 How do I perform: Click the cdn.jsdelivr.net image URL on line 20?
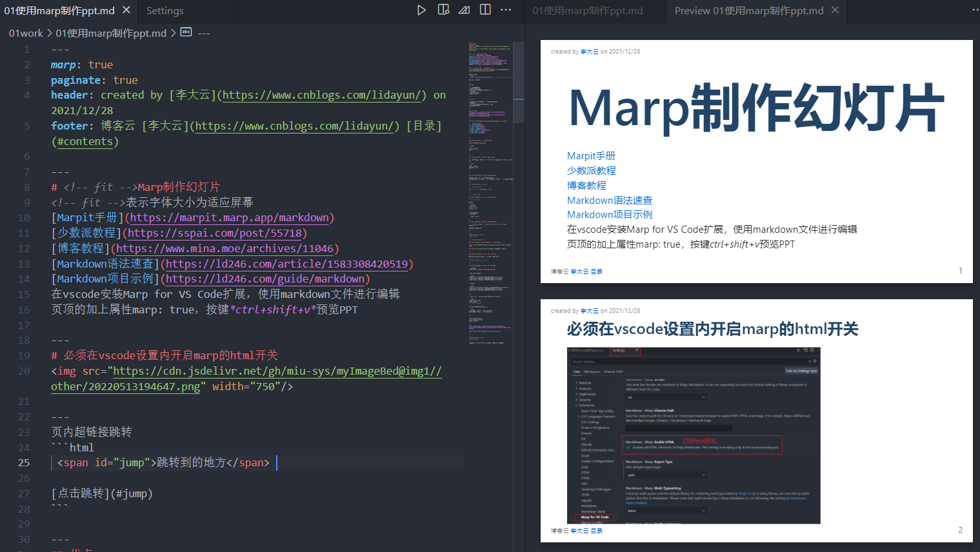tap(246, 379)
